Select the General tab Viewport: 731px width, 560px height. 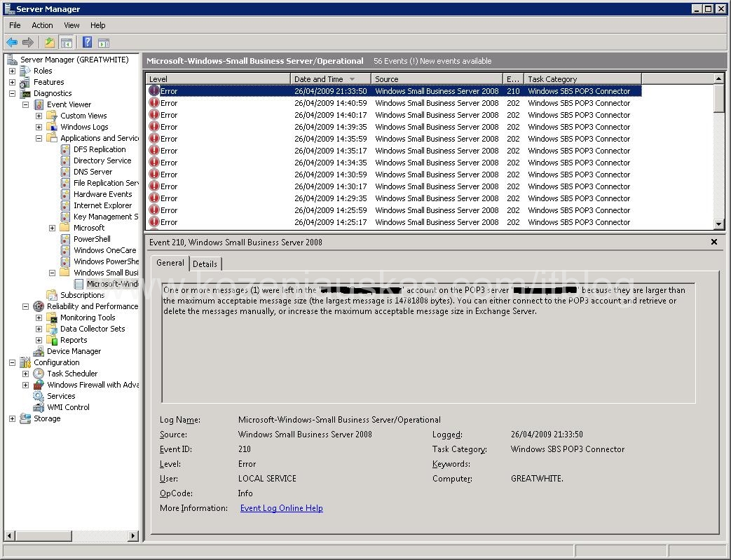pos(170,263)
